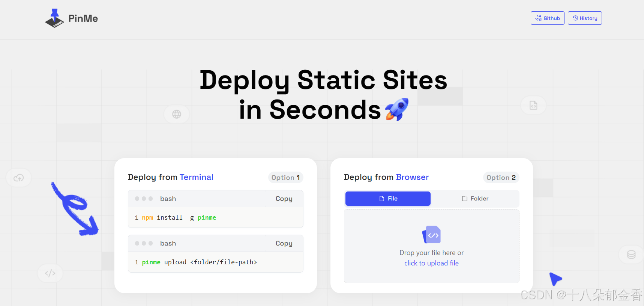644x306 pixels.
Task: Click the database stack icon bubble
Action: (631, 255)
